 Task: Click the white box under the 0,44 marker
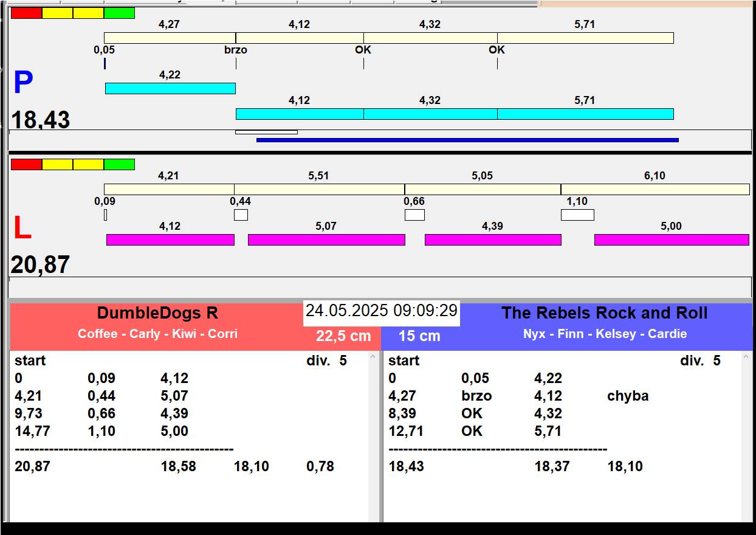pyautogui.click(x=241, y=215)
